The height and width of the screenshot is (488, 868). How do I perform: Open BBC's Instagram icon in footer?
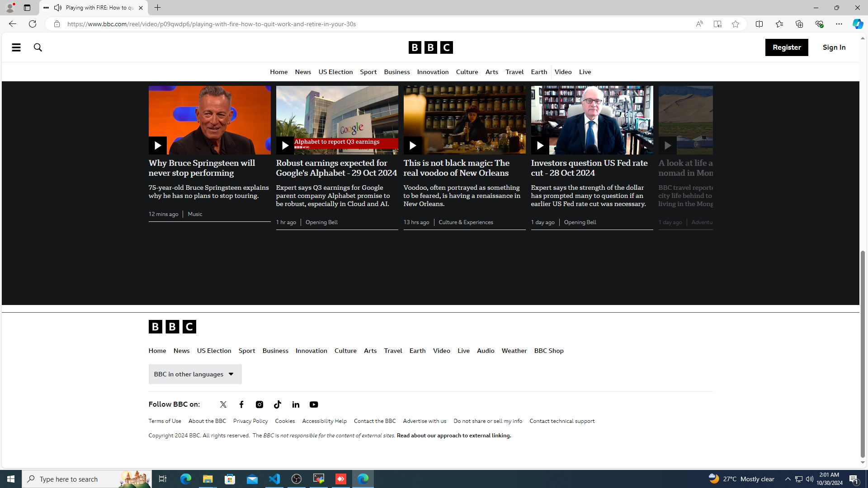[259, 404]
